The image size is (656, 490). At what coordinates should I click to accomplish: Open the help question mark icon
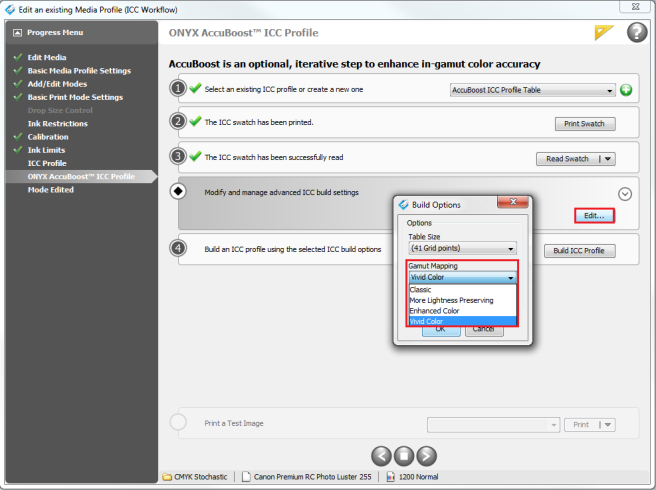[637, 32]
